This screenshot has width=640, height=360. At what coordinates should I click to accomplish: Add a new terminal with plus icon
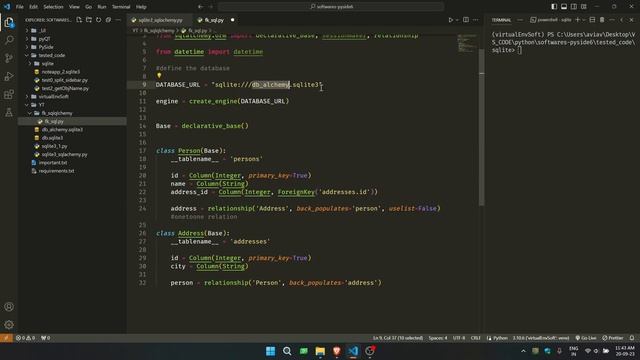point(578,20)
